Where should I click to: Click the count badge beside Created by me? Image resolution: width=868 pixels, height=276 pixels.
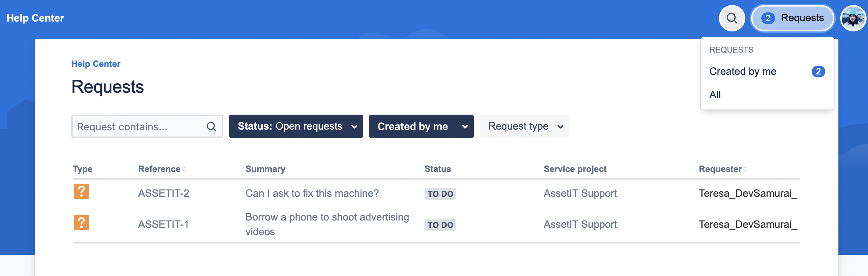click(x=818, y=72)
